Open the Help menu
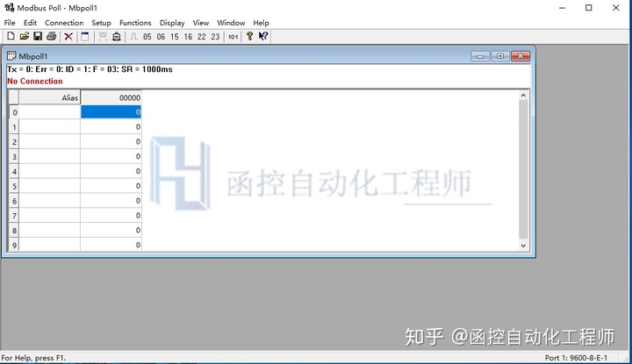This screenshot has width=632, height=364. click(x=261, y=23)
